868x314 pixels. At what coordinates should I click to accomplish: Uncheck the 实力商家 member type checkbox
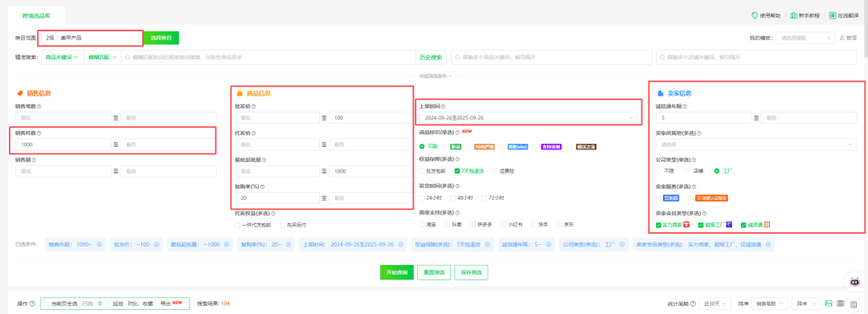(658, 225)
